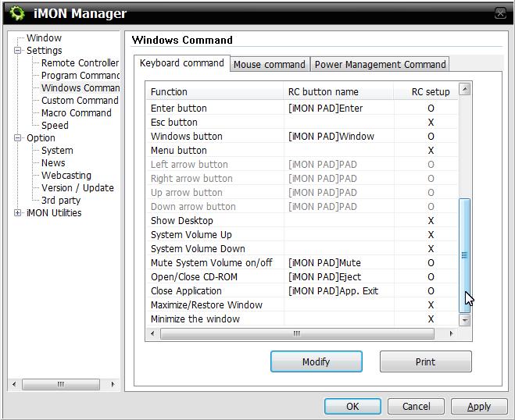Close the iMON Manager window
This screenshot has height=420, width=515.
[x=499, y=14]
